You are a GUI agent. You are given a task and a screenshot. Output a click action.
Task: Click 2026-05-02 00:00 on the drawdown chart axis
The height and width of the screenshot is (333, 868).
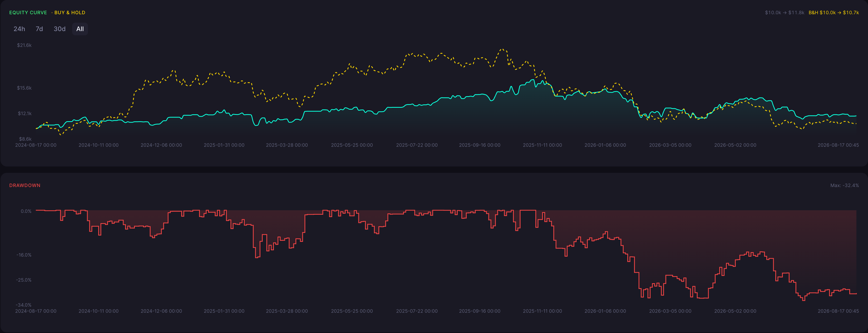point(735,311)
